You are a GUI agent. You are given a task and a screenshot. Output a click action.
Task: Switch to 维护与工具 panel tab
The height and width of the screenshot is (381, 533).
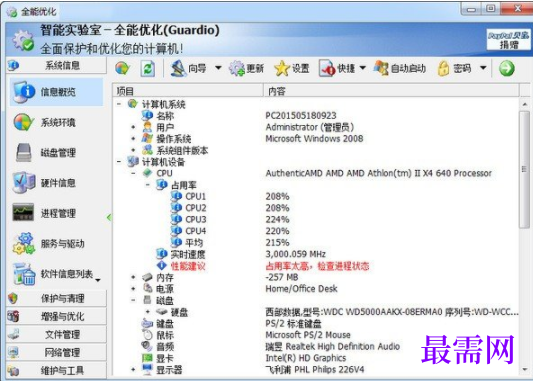[56, 370]
